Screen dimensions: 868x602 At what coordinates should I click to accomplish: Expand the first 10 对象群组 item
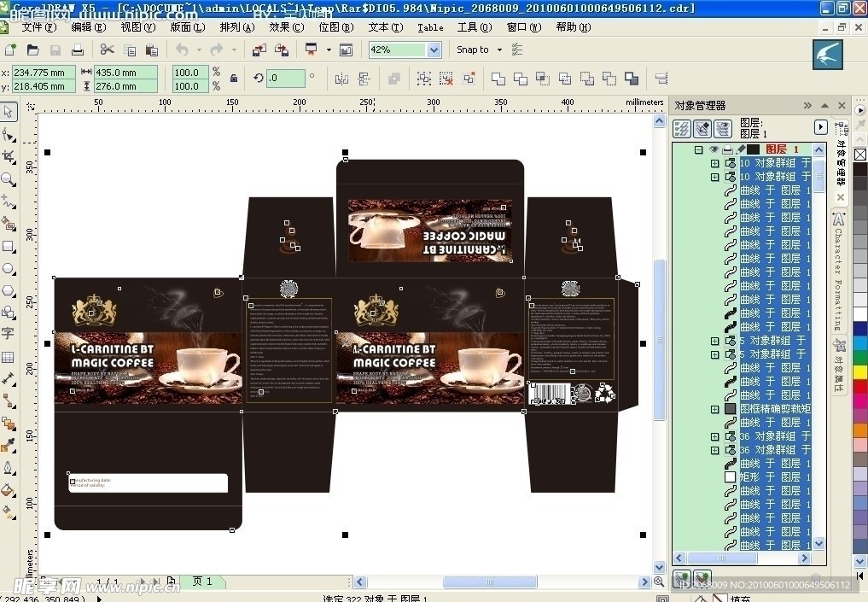pos(715,163)
